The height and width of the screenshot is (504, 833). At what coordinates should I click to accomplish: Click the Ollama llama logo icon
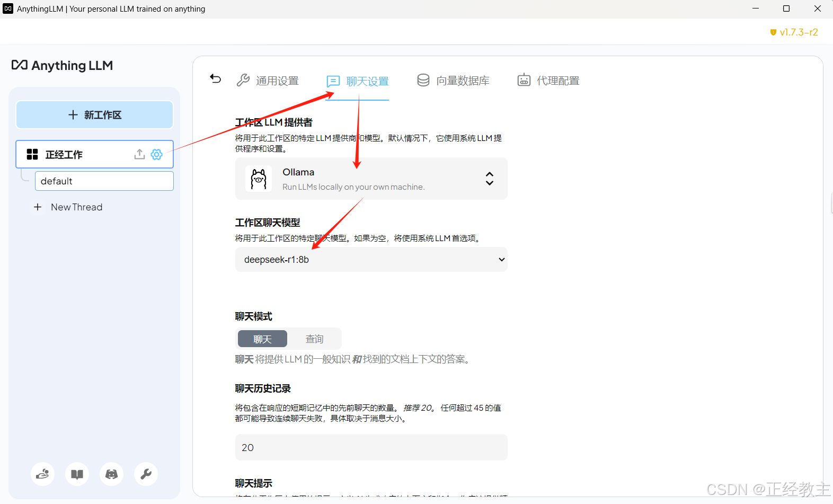coord(259,179)
